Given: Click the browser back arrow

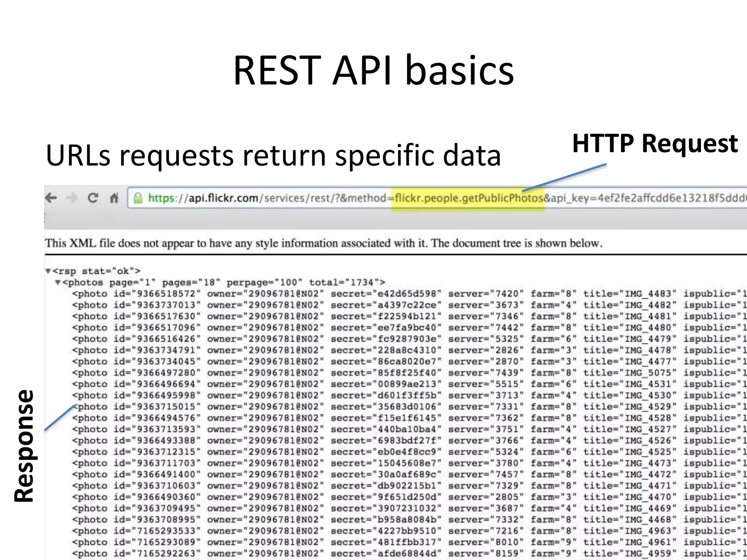Looking at the screenshot, I should pos(51,198).
